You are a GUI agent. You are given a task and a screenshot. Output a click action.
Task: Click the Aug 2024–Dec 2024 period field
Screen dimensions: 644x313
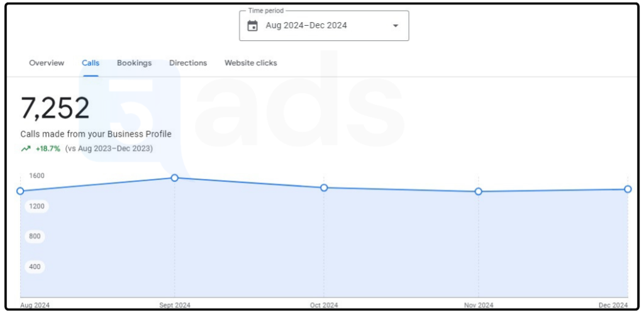306,26
